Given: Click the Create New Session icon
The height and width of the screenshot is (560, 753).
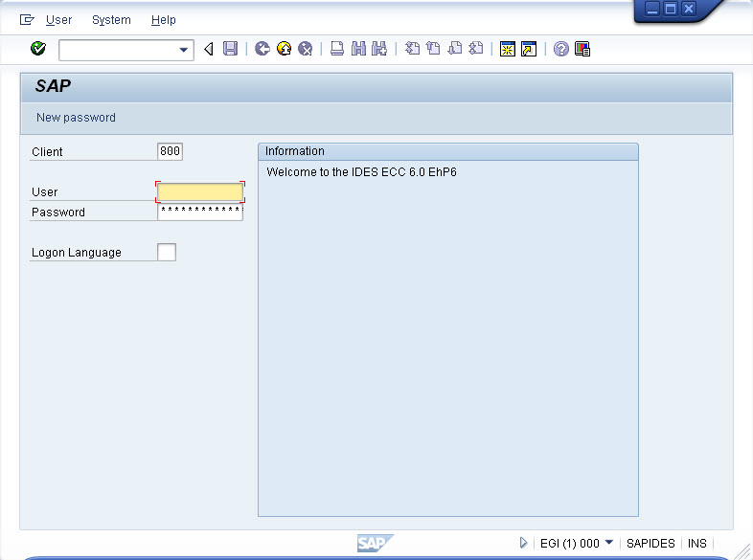Looking at the screenshot, I should (508, 49).
